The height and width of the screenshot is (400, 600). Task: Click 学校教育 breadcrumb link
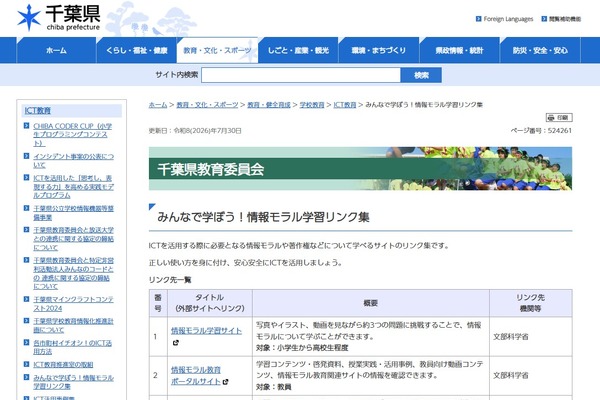click(312, 105)
